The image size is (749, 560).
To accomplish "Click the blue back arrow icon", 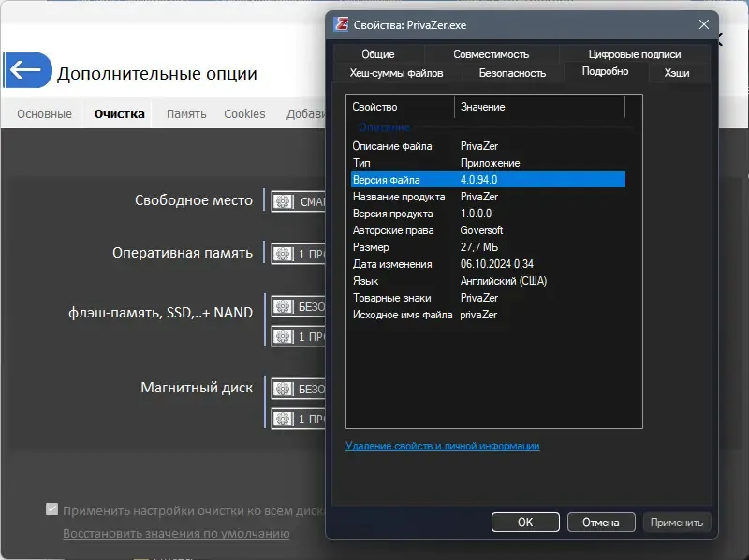I will coord(28,71).
